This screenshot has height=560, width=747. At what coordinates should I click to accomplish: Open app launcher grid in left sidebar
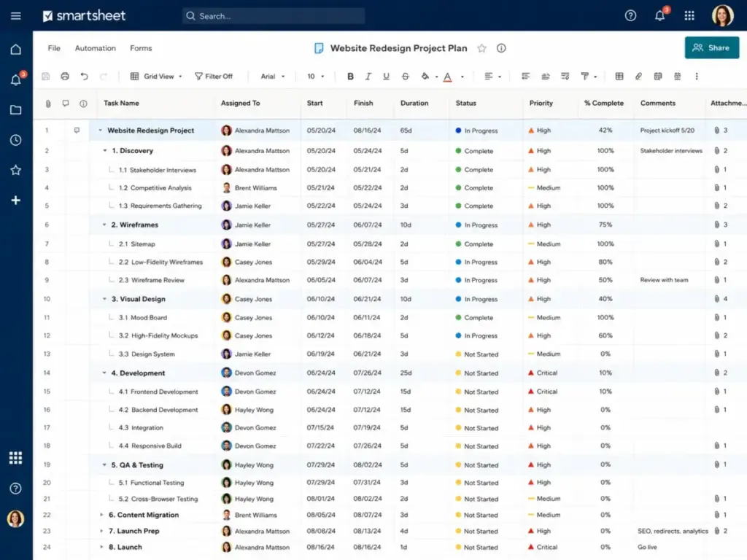(x=16, y=458)
